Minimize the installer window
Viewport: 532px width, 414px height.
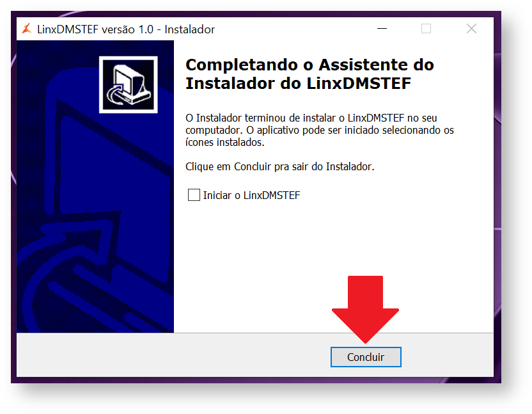pyautogui.click(x=382, y=29)
